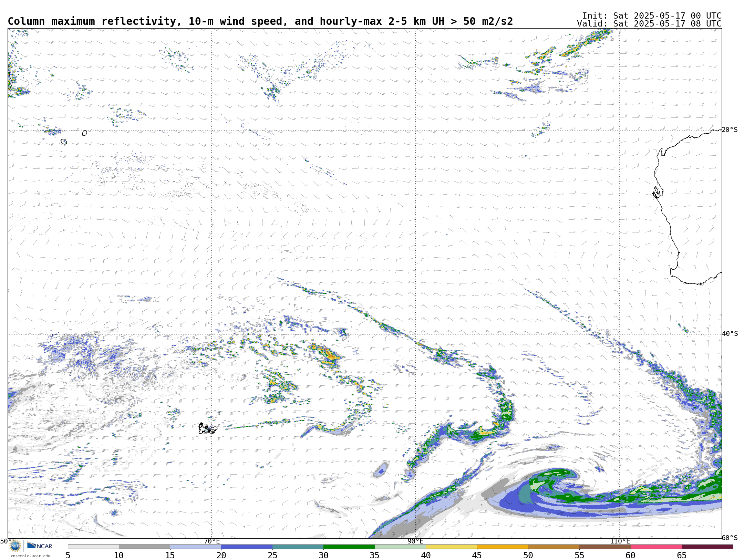
Task: Click the colorbar tick label '40'
Action: pyautogui.click(x=426, y=555)
